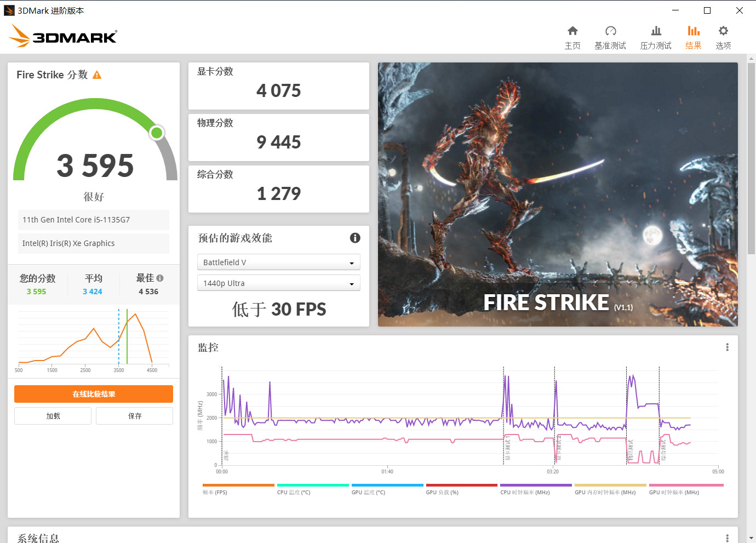Toggle the GPU 内存时钟频率 (MHz) legend item
The height and width of the screenshot is (543, 756).
(x=610, y=489)
